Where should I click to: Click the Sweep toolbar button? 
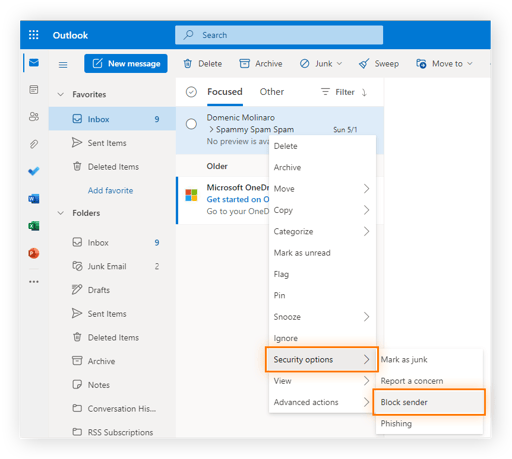379,63
